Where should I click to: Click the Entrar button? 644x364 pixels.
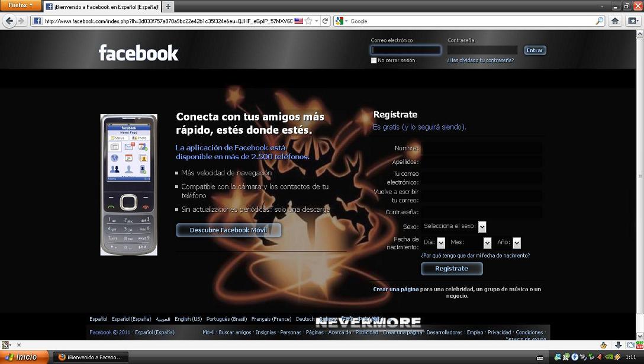[534, 50]
